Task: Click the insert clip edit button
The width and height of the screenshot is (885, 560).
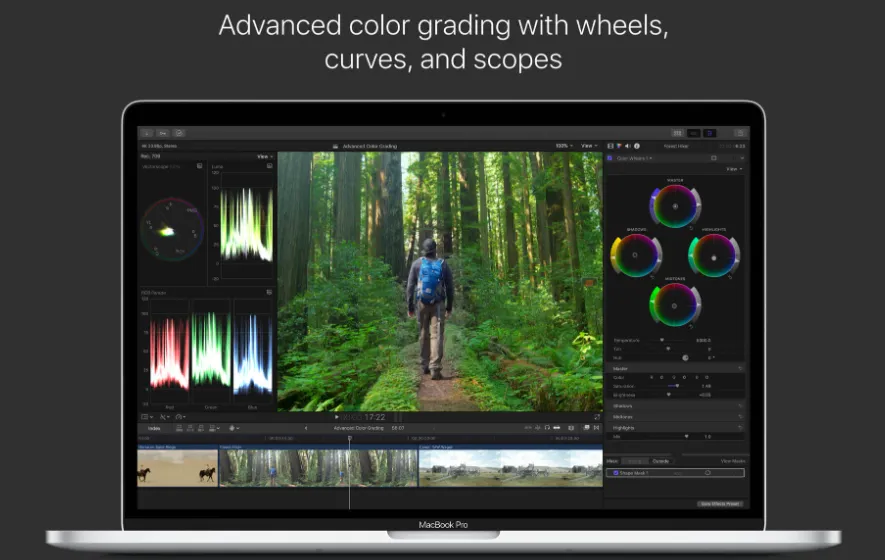Action: [x=190, y=428]
